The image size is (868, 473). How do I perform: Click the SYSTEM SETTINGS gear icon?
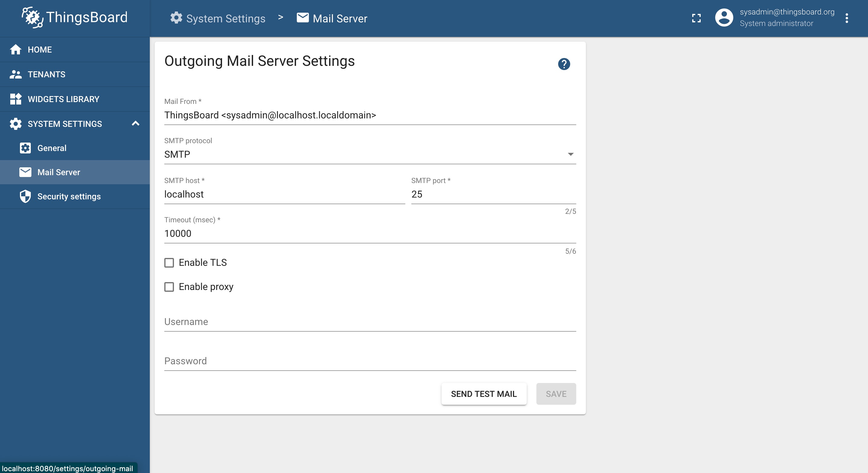coord(16,123)
